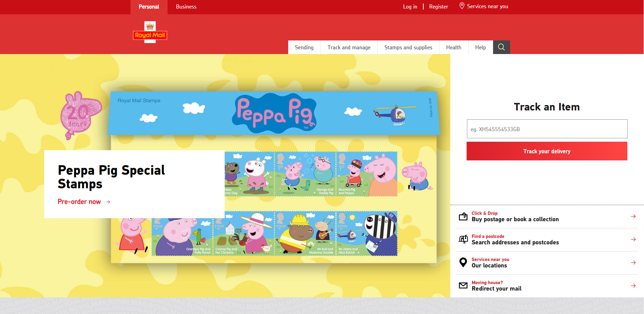The width and height of the screenshot is (644, 314).
Task: Click the arrow next to Pre-order now
Action: click(108, 202)
